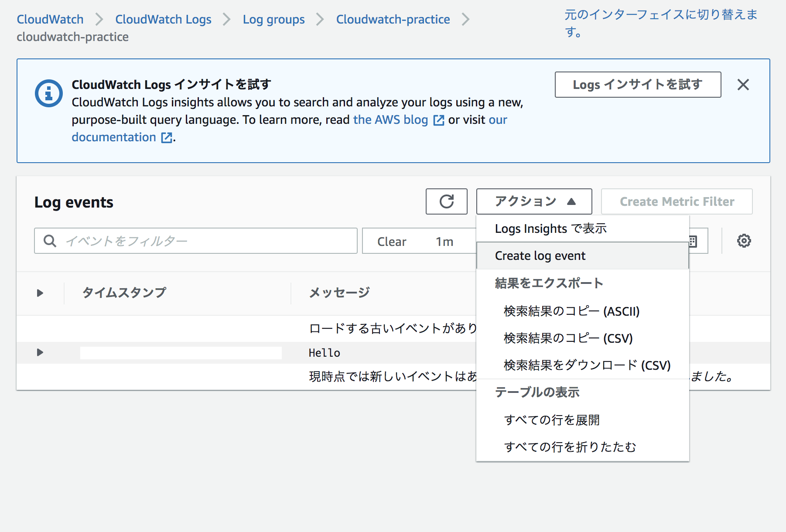Collapse the アクション dropdown

point(534,201)
